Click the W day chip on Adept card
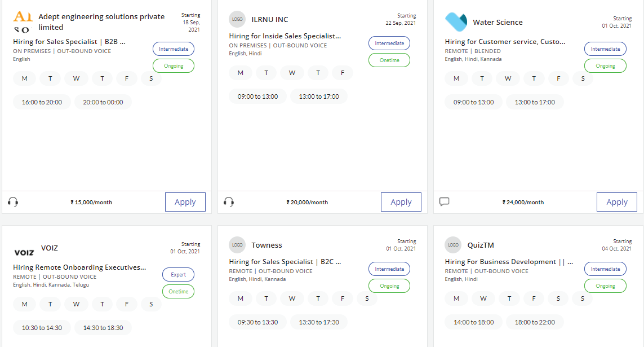644x347 pixels. [x=77, y=78]
